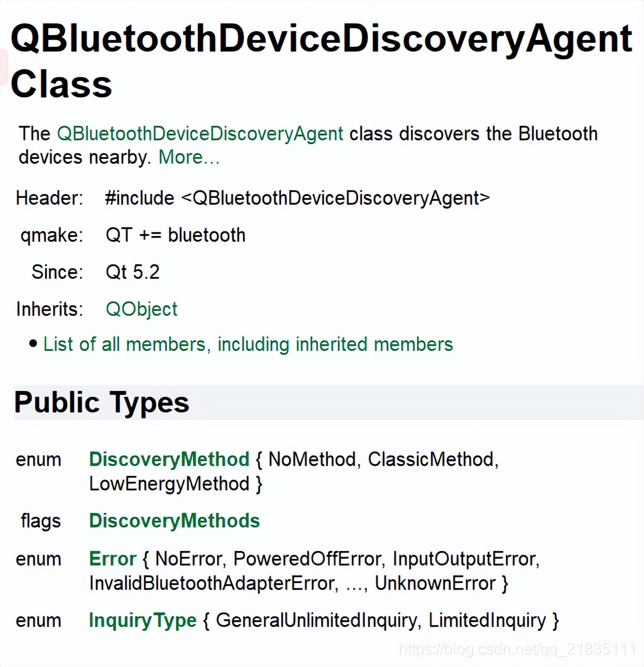Click the InvalidBluetoothAdapterError enum value
Viewport: 644px width, 667px height.
pyautogui.click(x=212, y=583)
